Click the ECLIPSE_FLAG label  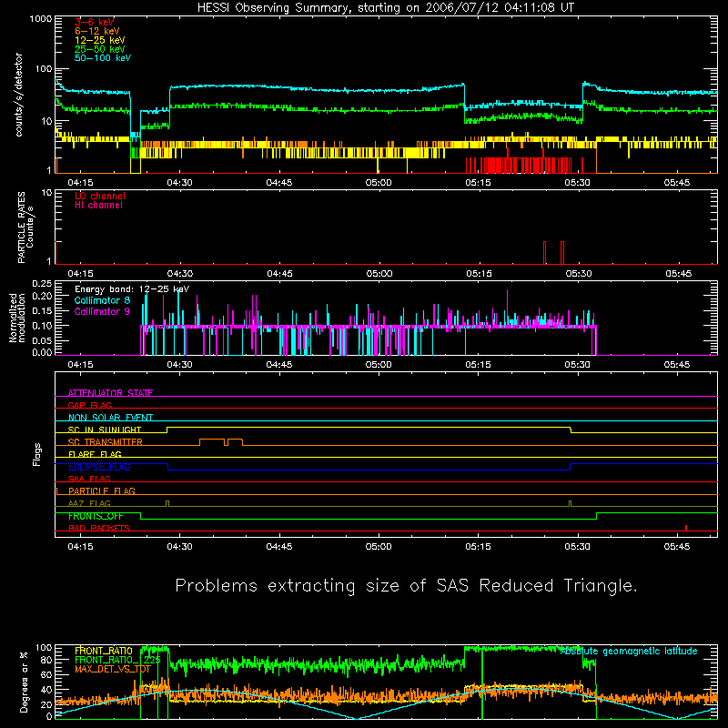pyautogui.click(x=99, y=467)
